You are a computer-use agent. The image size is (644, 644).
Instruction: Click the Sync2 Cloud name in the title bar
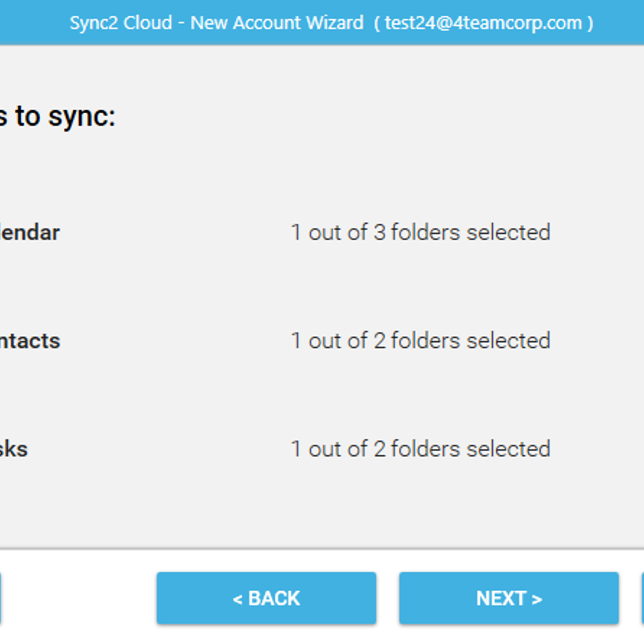[121, 23]
